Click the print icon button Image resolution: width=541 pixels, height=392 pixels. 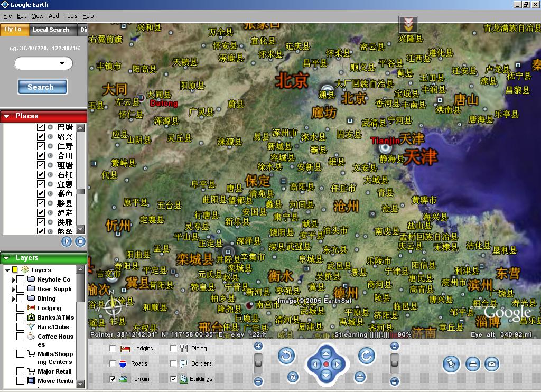pyautogui.click(x=472, y=363)
